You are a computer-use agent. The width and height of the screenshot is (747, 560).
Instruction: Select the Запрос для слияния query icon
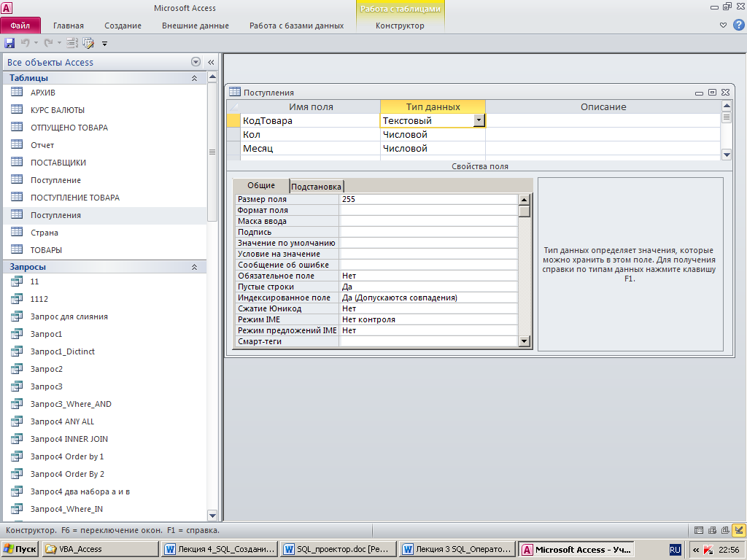coord(17,316)
